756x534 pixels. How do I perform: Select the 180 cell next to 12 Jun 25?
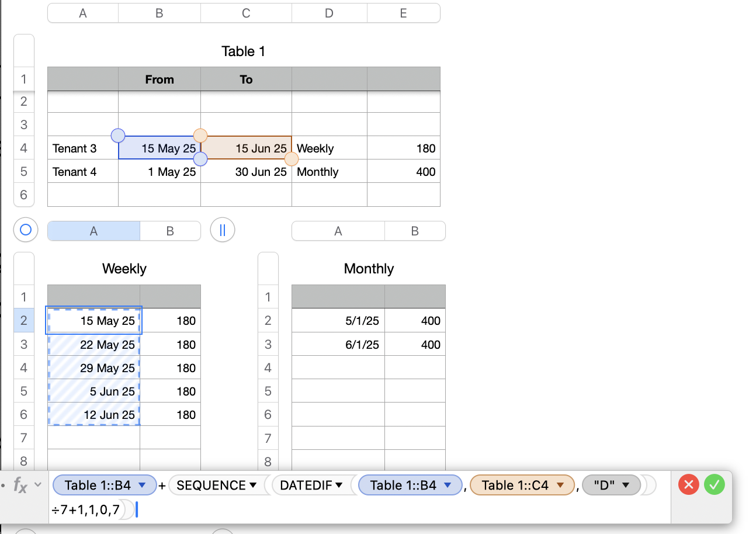170,414
